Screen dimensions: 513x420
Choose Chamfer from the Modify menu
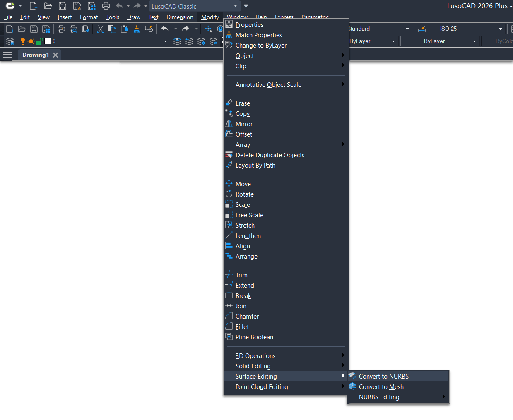point(286,317)
